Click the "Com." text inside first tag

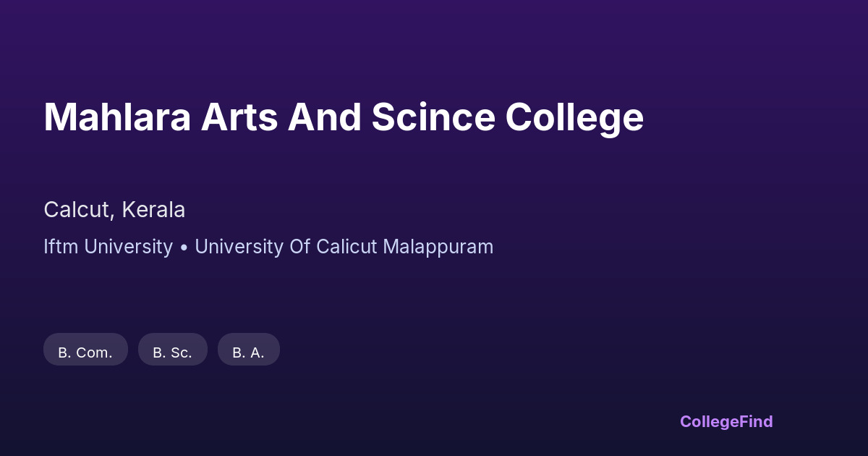tap(94, 352)
